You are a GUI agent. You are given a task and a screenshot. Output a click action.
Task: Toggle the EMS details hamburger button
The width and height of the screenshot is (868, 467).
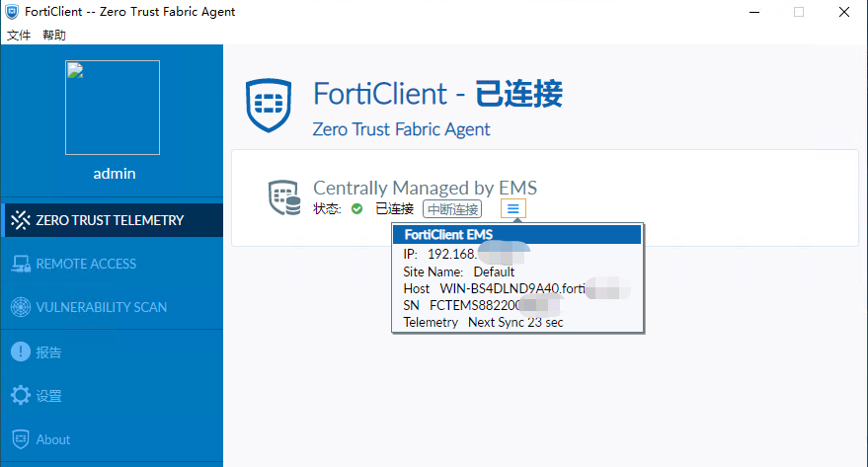tap(513, 208)
